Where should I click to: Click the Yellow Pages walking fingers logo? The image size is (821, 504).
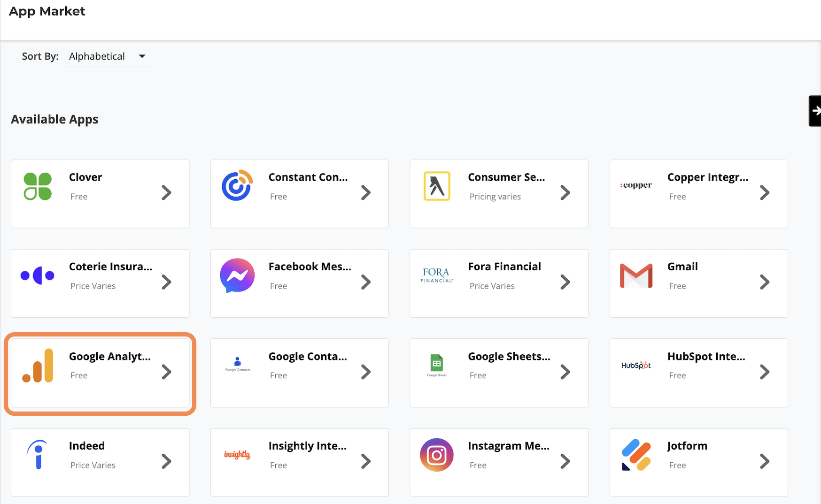(437, 186)
